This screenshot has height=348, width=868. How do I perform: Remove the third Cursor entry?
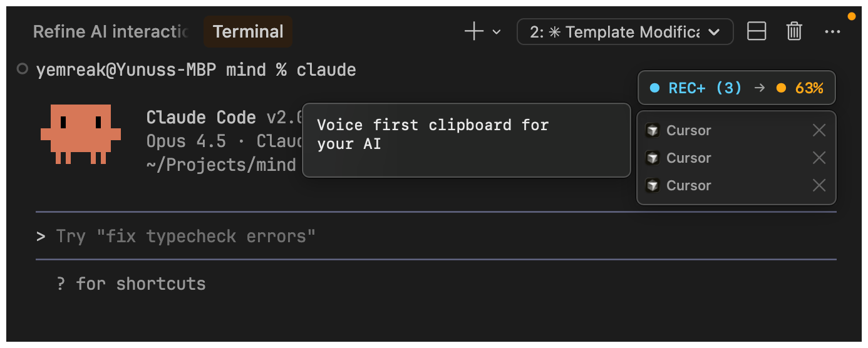pos(819,185)
